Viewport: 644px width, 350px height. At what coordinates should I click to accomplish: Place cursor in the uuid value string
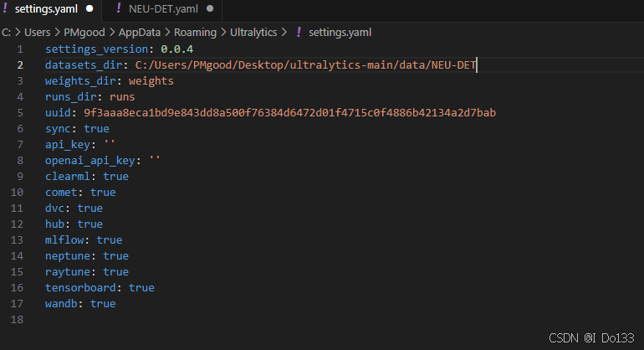point(290,113)
